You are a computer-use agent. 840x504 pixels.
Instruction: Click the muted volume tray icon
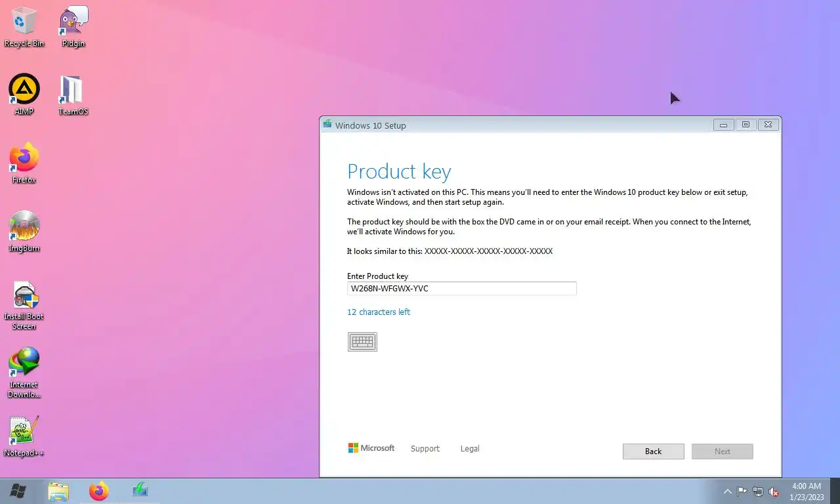(x=774, y=492)
